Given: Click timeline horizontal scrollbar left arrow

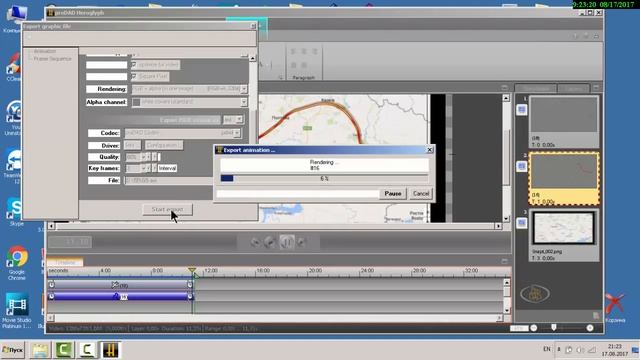Looking at the screenshot, I should [x=51, y=318].
